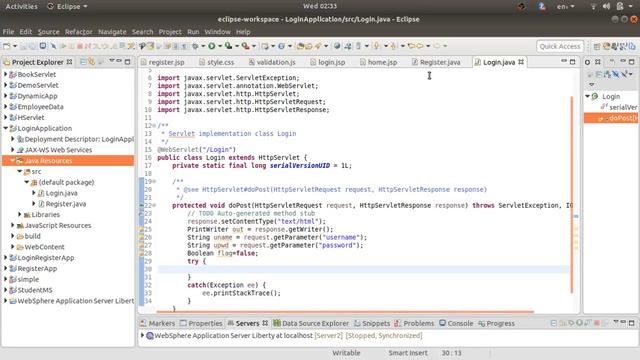Click empty line 30 in the editor
The height and width of the screenshot is (360, 640).
coord(363,269)
